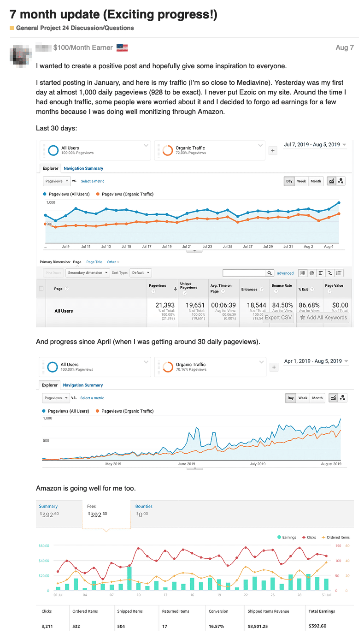Click the Export CSV button
Viewport: 364px width, 639px height.
pyautogui.click(x=278, y=317)
